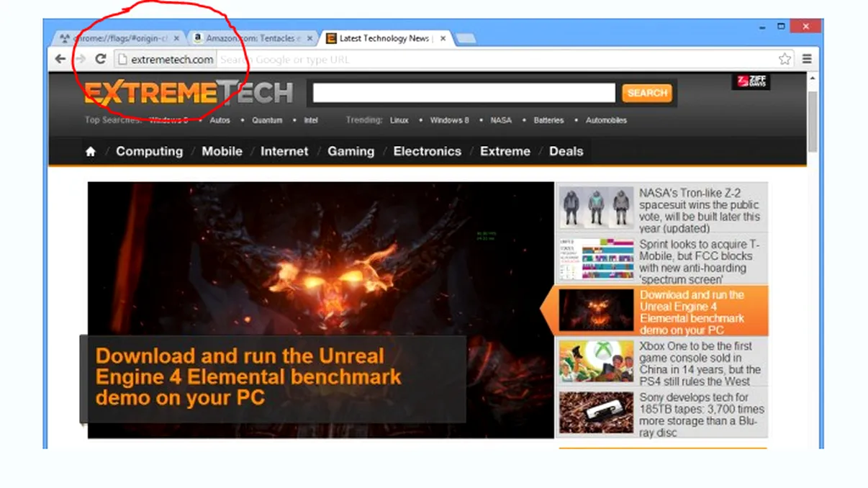Image resolution: width=868 pixels, height=488 pixels.
Task: Click the Quantum top searches link
Action: tap(267, 120)
